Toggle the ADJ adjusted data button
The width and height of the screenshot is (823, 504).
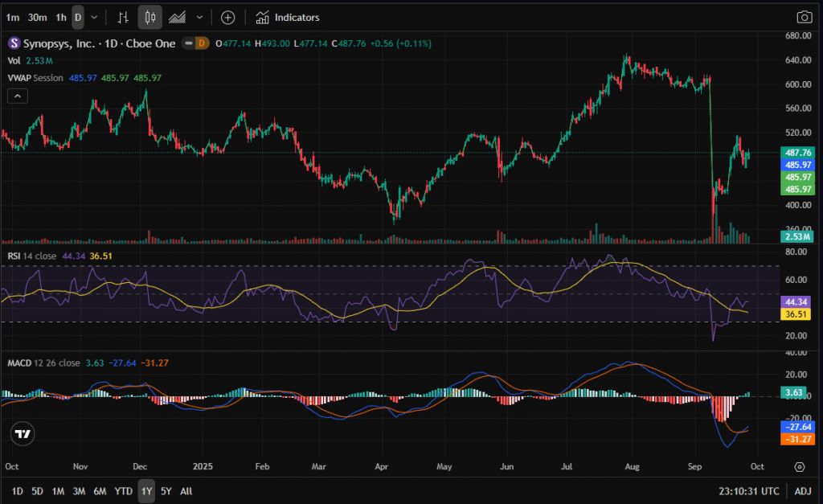802,490
